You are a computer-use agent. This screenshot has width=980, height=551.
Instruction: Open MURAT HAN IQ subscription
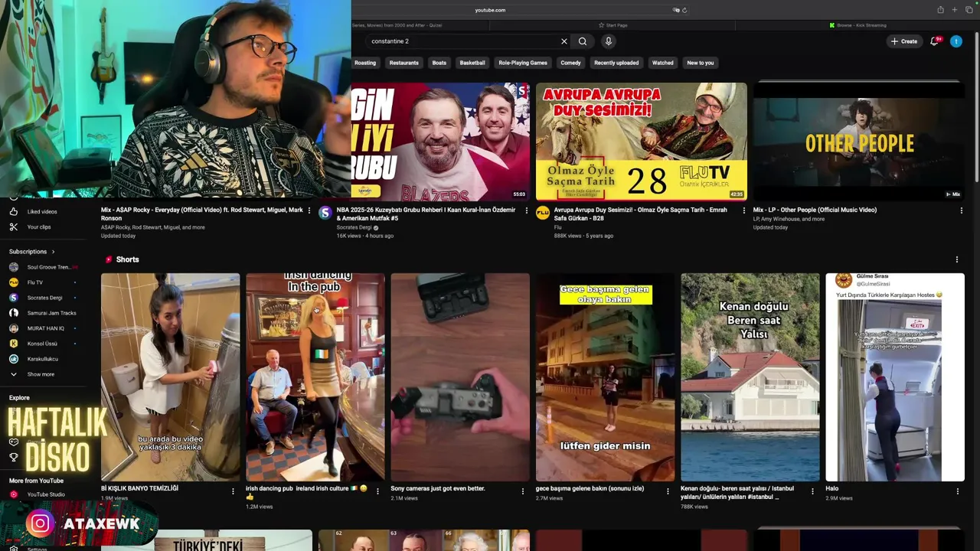[x=43, y=328]
